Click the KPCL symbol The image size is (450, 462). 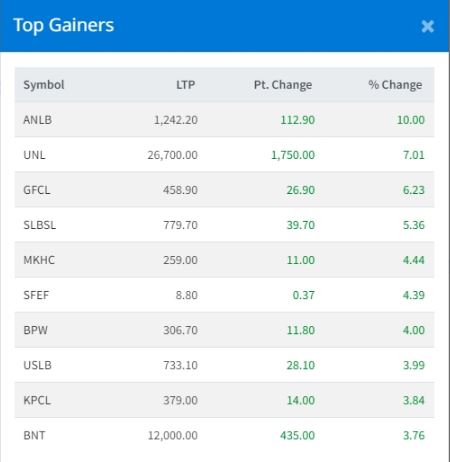click(37, 400)
